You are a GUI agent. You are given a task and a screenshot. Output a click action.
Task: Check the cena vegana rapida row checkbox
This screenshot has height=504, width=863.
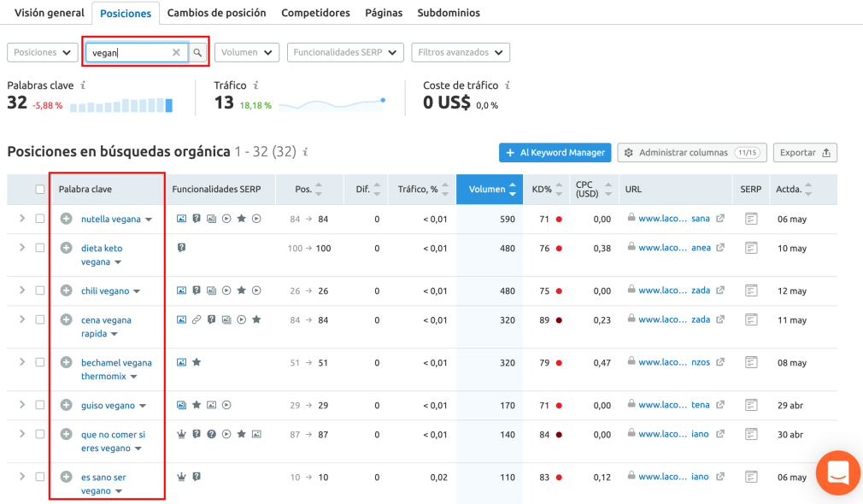(40, 319)
